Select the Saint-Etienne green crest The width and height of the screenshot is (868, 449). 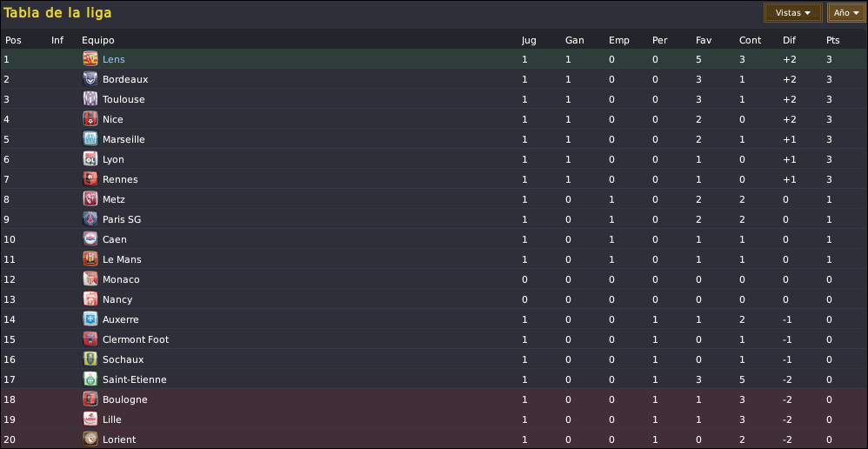coord(90,379)
